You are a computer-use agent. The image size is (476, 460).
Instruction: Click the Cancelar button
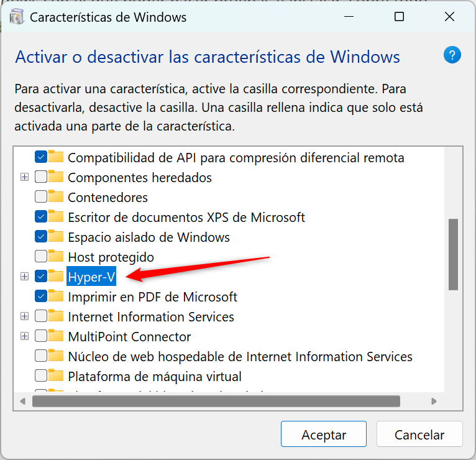point(419,434)
